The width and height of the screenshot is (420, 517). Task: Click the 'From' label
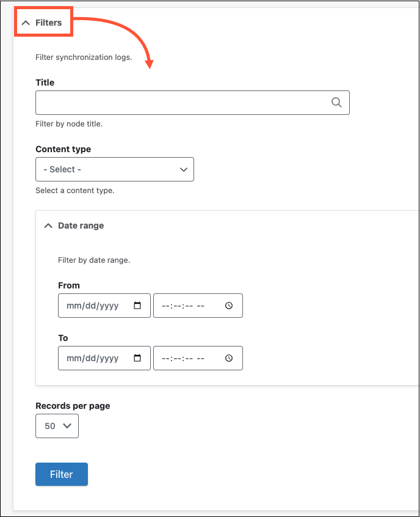click(x=69, y=285)
